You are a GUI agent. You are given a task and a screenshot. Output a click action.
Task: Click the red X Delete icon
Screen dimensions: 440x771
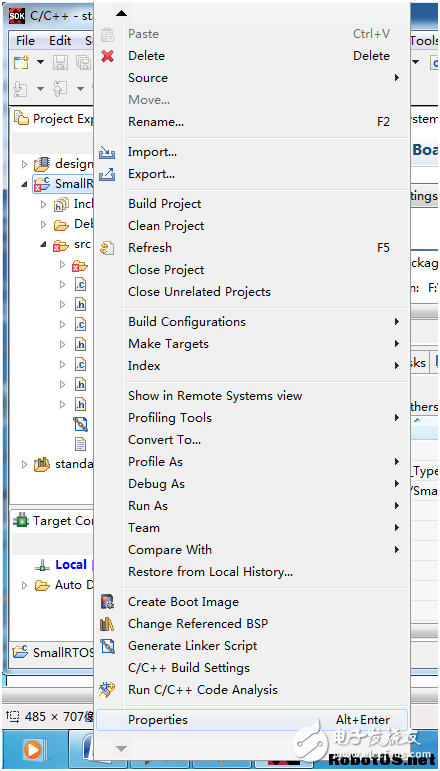point(108,56)
